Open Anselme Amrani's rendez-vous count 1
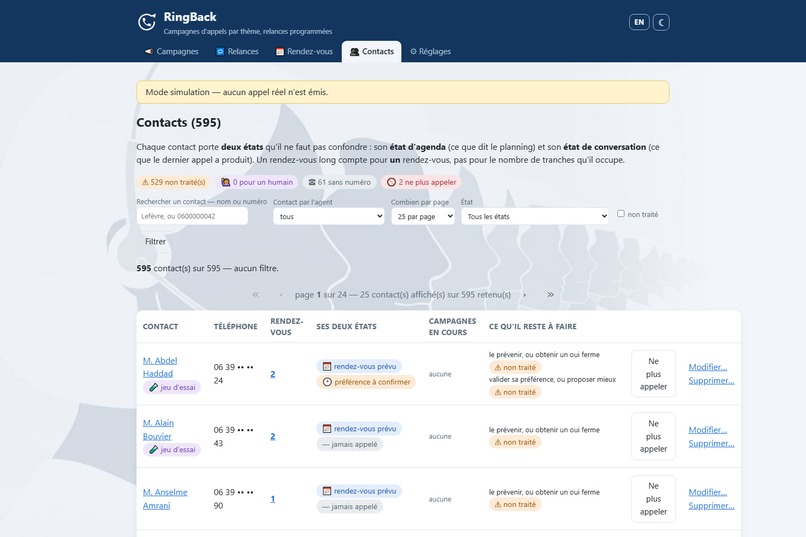 click(x=272, y=499)
